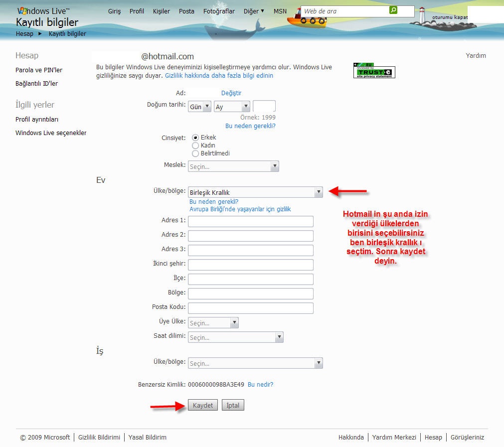Screen dimensions: 504x447
Task: Click the Hesap link in the footer
Action: pyautogui.click(x=433, y=437)
